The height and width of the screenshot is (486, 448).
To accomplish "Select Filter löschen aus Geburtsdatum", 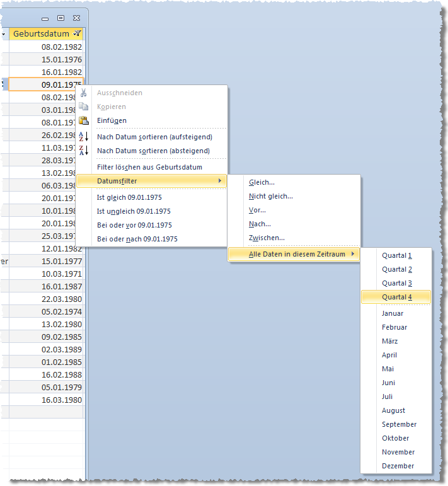I will [149, 167].
